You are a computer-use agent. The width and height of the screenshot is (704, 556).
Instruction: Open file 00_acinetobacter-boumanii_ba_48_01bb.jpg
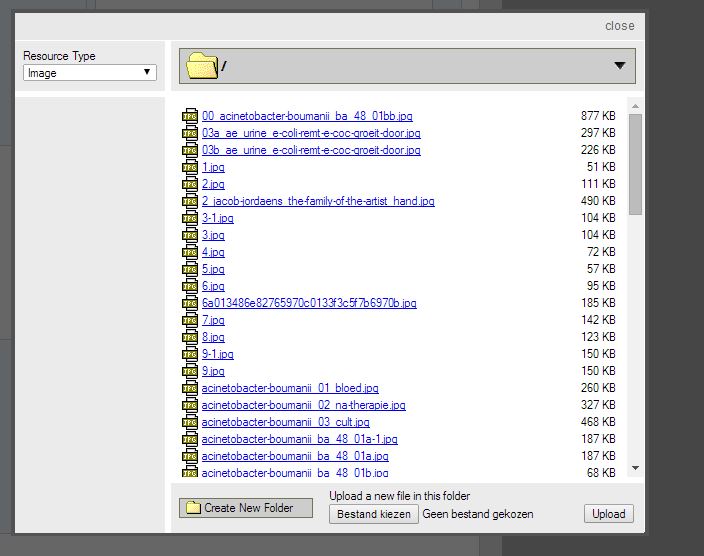pyautogui.click(x=307, y=116)
